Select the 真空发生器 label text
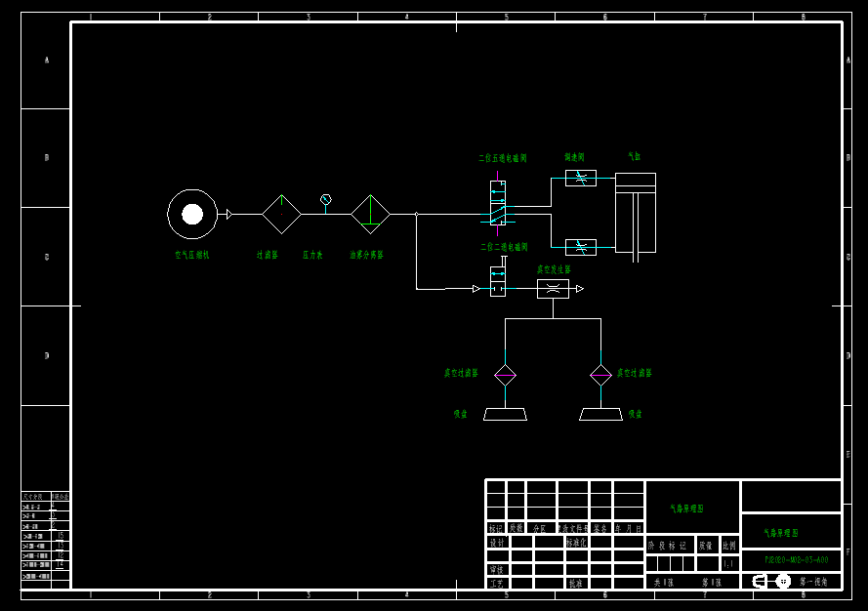 click(x=554, y=269)
